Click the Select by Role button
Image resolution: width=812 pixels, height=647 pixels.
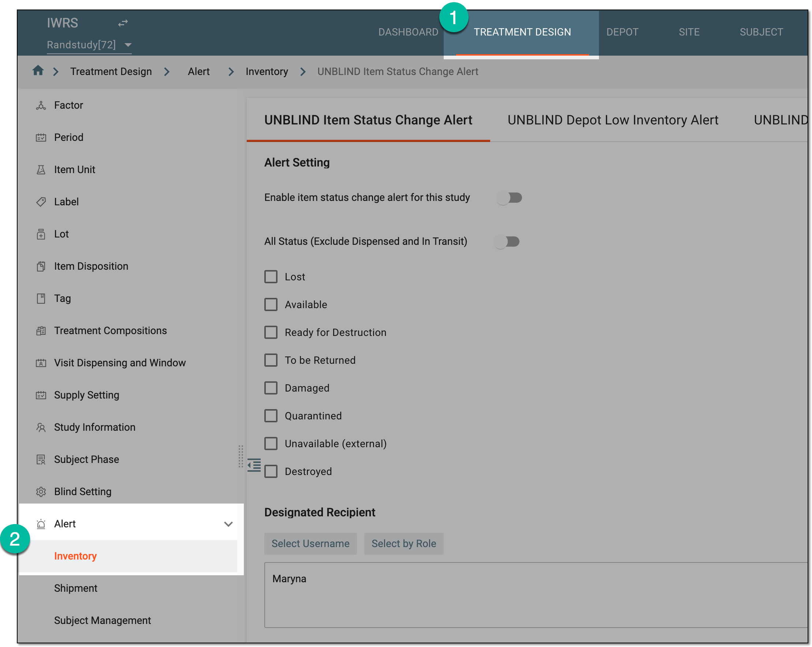click(x=404, y=544)
